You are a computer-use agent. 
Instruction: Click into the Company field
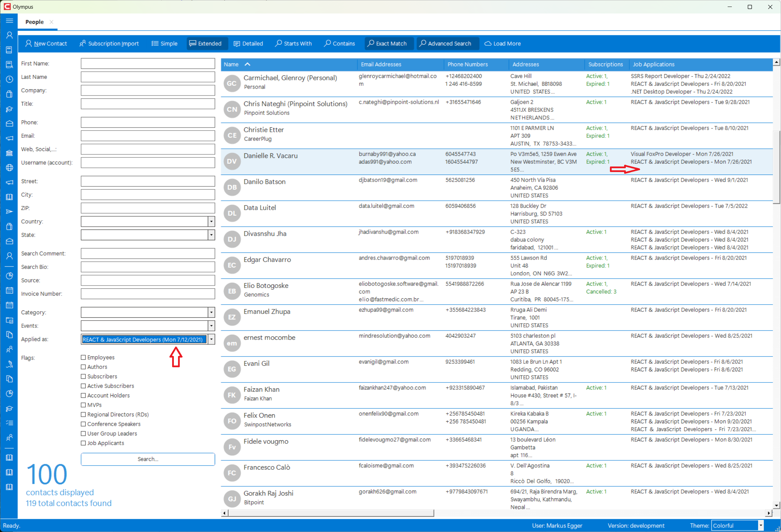148,91
